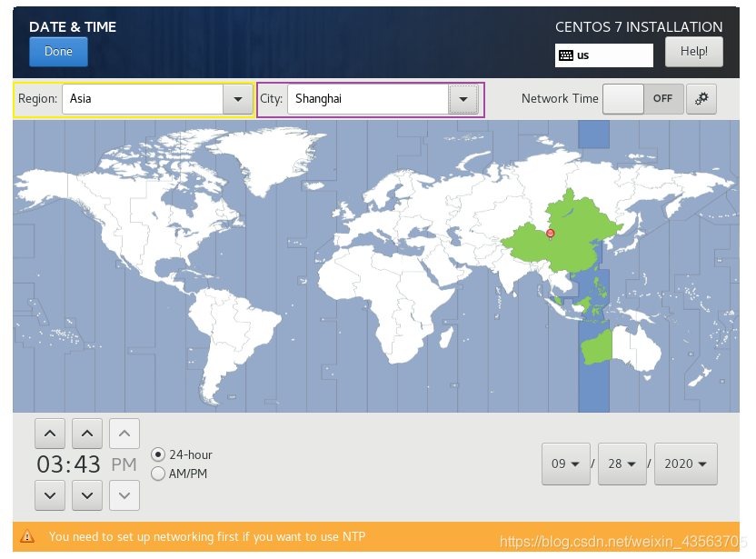Click the keyboard layout icon next to us
Screen dimensions: 756x559
pyautogui.click(x=565, y=55)
